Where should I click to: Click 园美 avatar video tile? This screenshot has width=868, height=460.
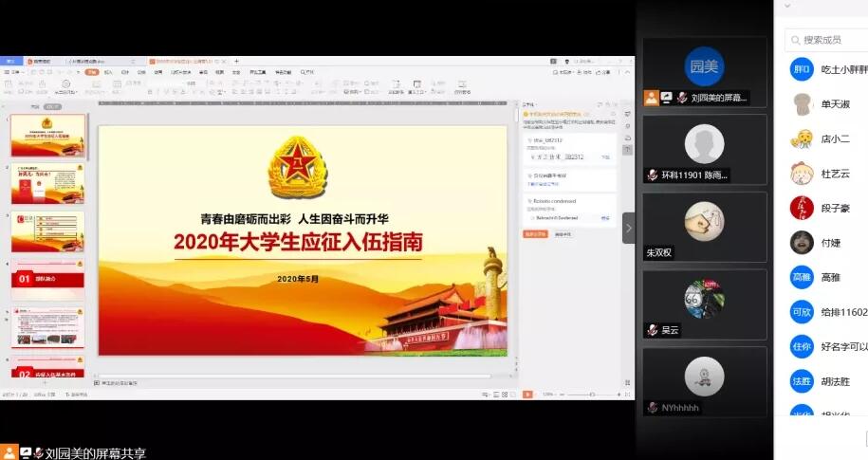click(x=705, y=66)
